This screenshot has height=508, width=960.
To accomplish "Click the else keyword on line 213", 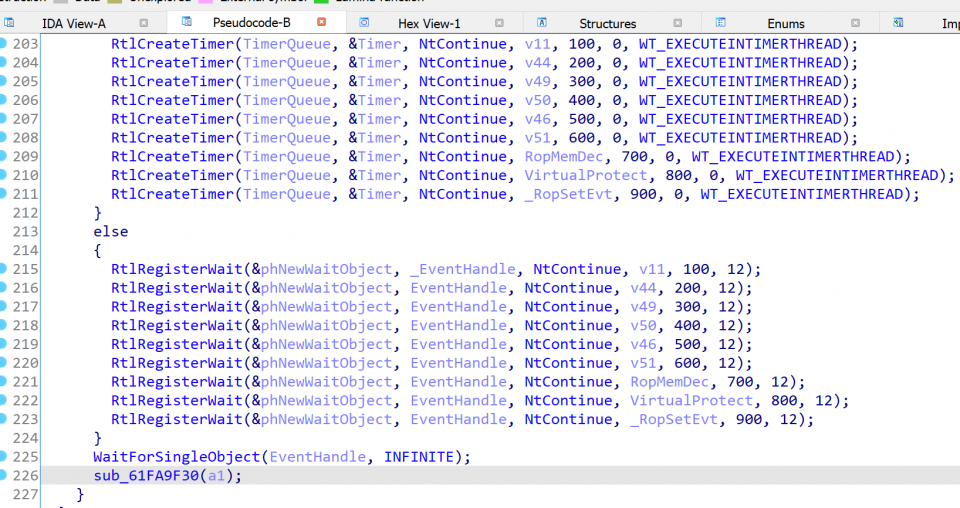I will [111, 232].
